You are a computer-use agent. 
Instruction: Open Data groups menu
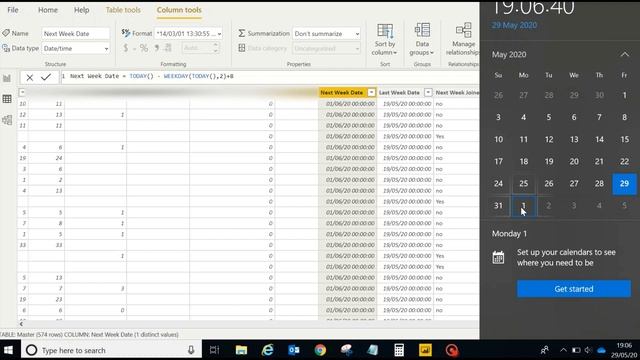coord(422,40)
